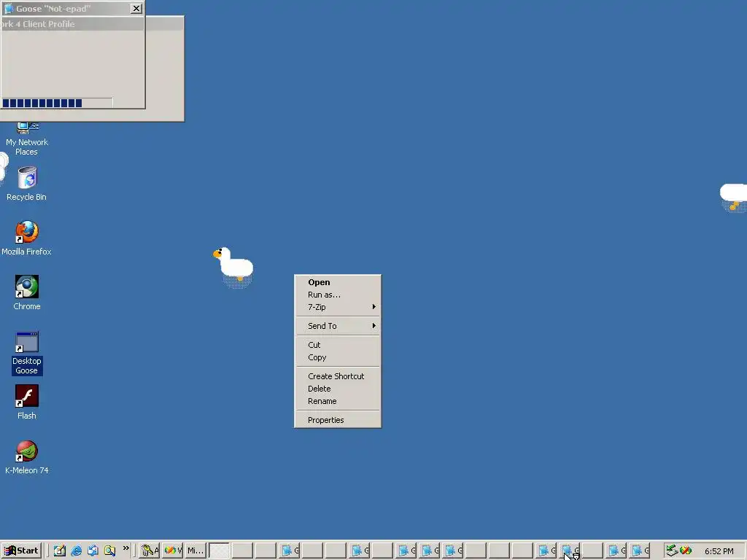Image resolution: width=747 pixels, height=560 pixels.
Task: Switch to the 'Mi...' taskbar button
Action: tap(196, 551)
